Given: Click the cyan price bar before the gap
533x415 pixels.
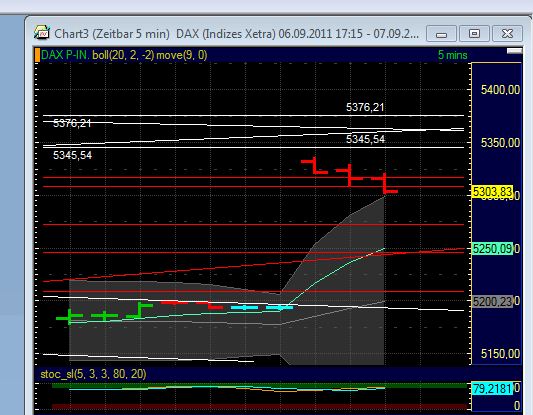Looking at the screenshot, I should (x=279, y=308).
